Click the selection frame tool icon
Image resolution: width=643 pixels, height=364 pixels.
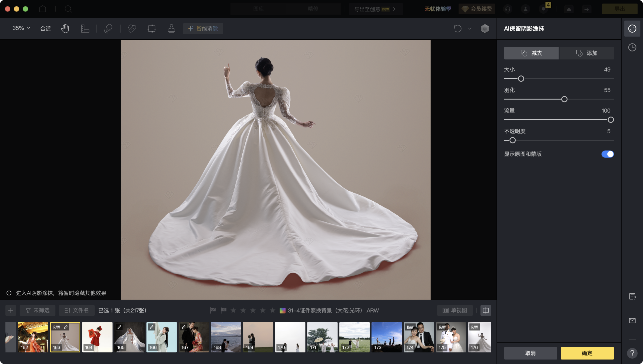pos(152,28)
